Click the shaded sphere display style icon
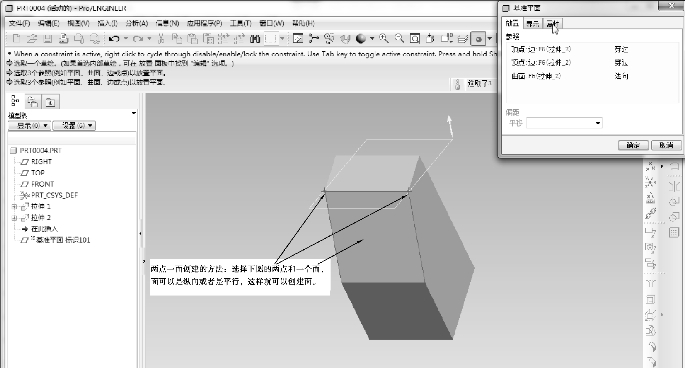 361,38
